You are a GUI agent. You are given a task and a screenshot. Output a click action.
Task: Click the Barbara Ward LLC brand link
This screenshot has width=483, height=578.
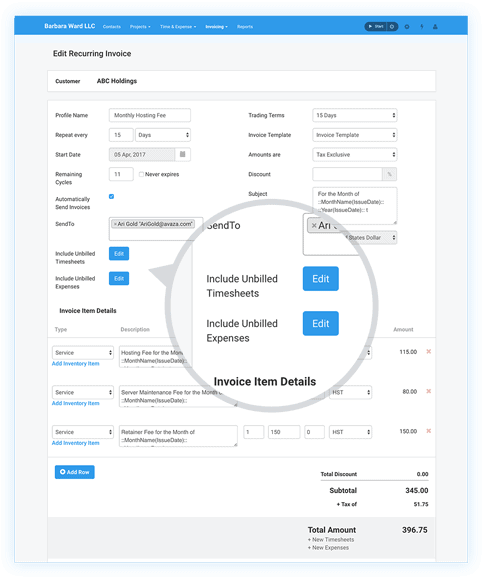[70, 26]
